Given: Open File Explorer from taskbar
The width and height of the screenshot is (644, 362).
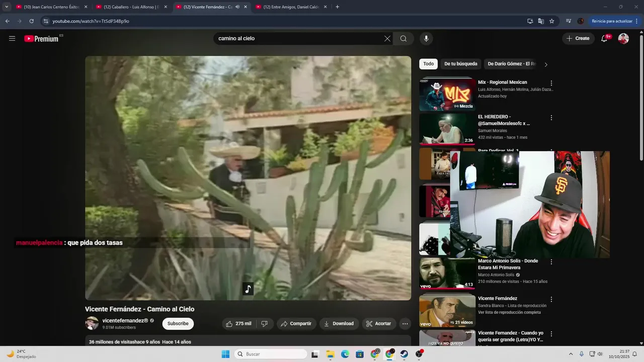Looking at the screenshot, I should pos(330,354).
